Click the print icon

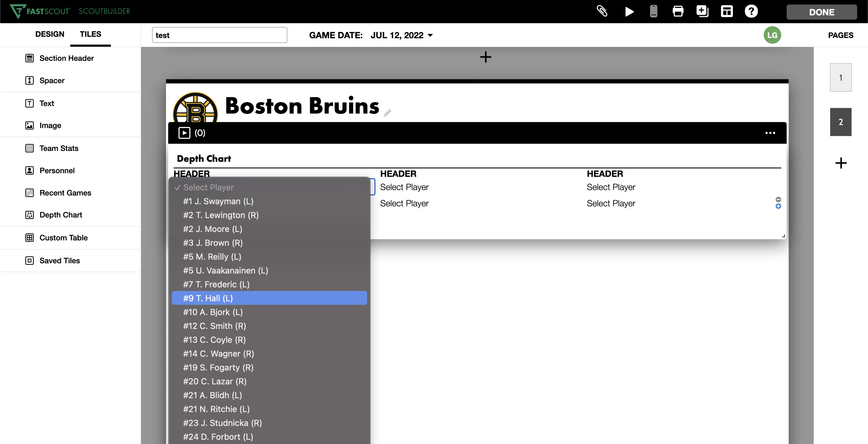point(678,11)
